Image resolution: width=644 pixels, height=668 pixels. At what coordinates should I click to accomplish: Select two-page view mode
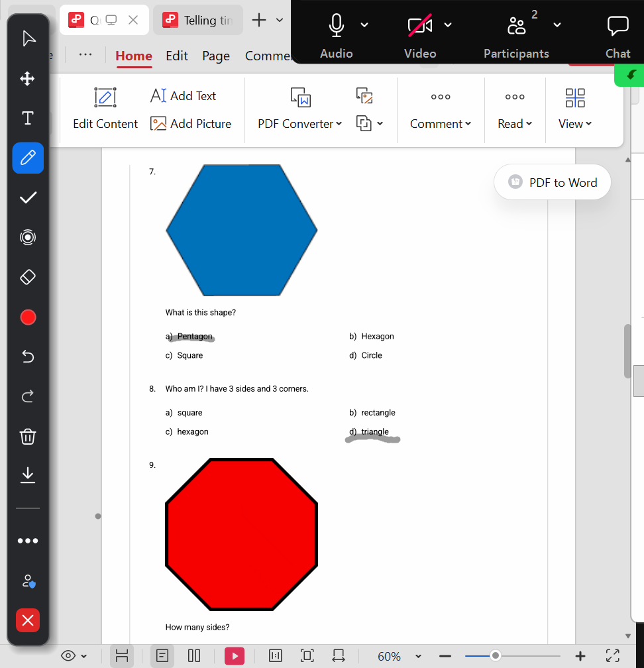[193, 655]
